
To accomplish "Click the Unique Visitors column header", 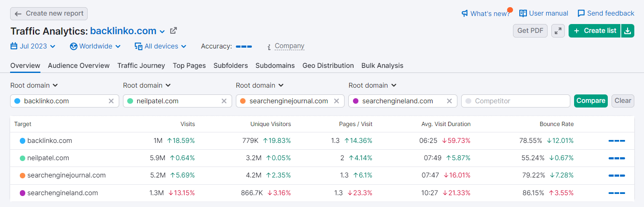I will pyautogui.click(x=271, y=124).
